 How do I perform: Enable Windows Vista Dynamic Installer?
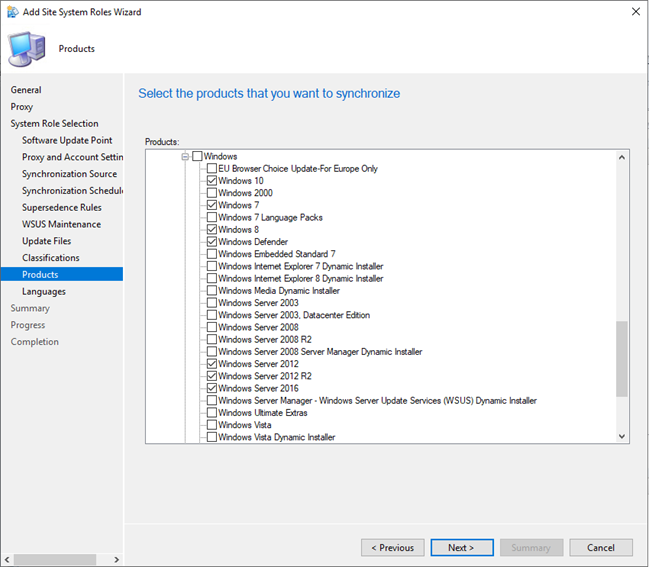pos(212,437)
